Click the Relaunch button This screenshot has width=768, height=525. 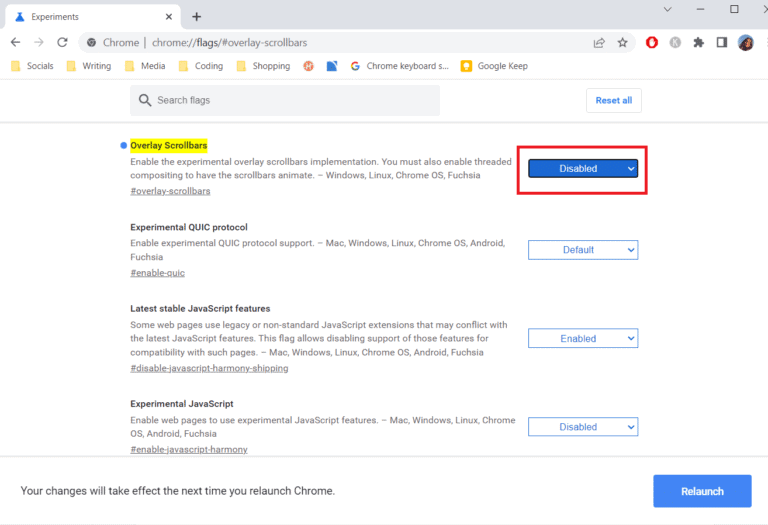coord(702,491)
